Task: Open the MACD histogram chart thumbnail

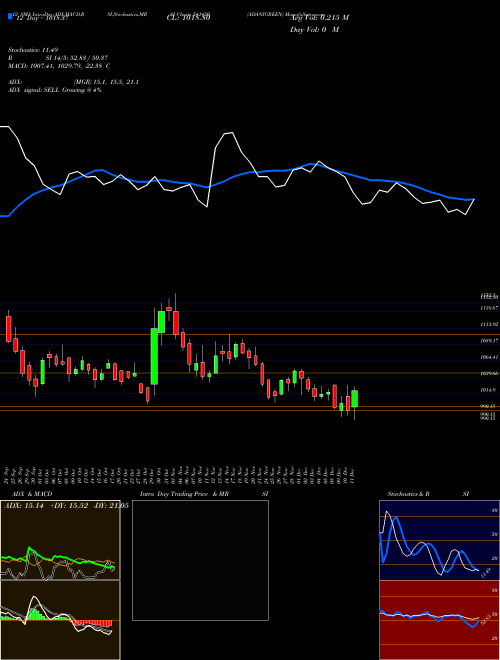Action: pos(60,620)
